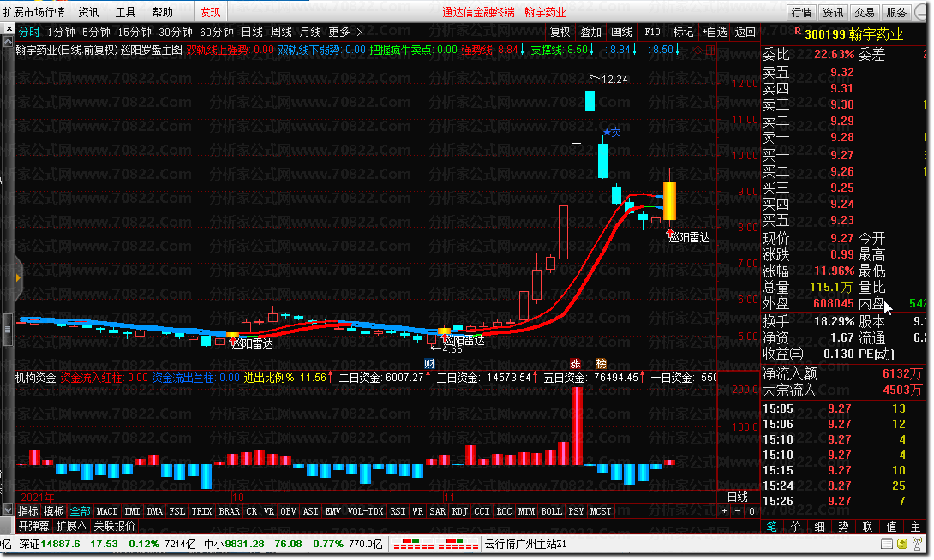Click the orange 榜 marker on the chart
The width and height of the screenshot is (934, 560).
601,364
